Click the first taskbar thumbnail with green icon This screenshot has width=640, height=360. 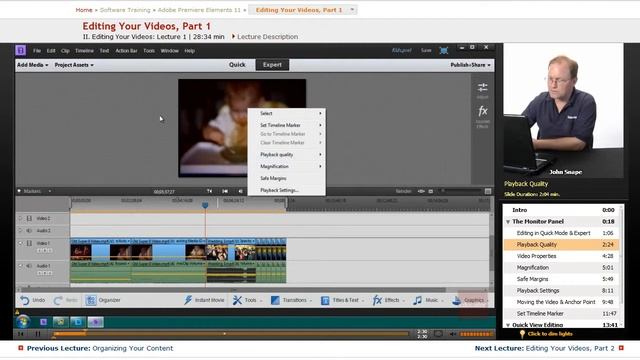point(60,322)
